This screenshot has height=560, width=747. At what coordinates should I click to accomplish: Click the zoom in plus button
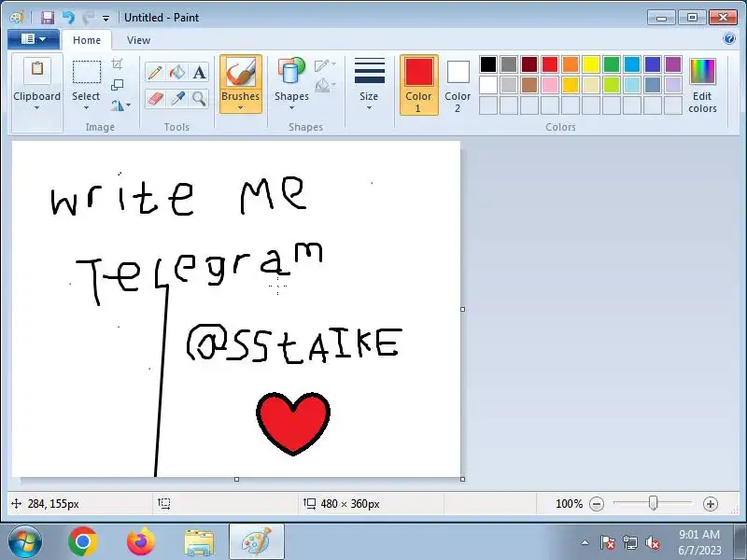(x=710, y=504)
